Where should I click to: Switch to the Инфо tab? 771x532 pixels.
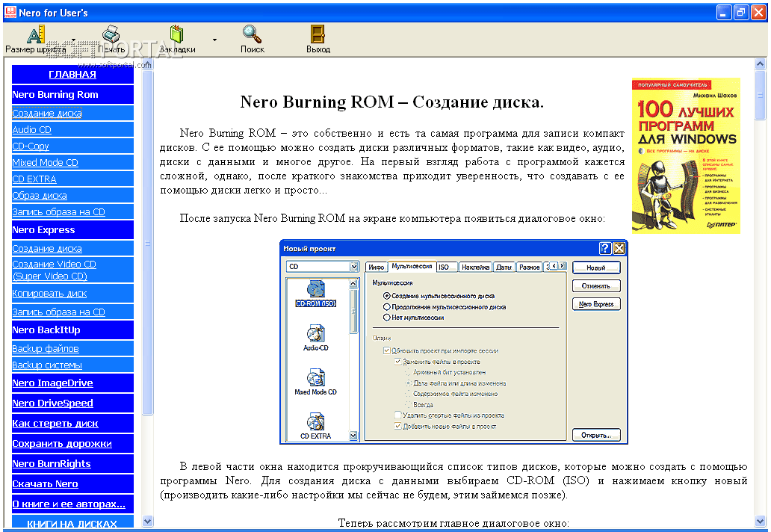click(376, 267)
